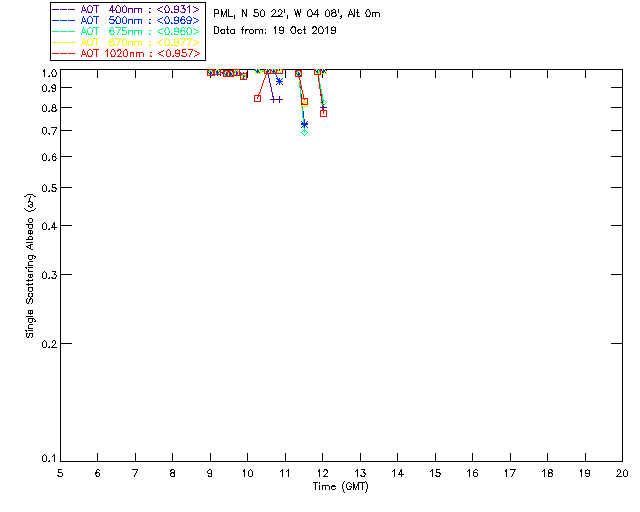Click x-axis tick label 6
The image size is (640, 512).
(98, 473)
